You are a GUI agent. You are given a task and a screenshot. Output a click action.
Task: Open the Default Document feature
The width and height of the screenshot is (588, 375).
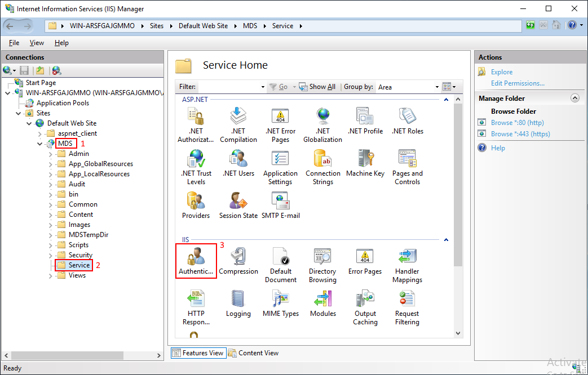(x=281, y=265)
